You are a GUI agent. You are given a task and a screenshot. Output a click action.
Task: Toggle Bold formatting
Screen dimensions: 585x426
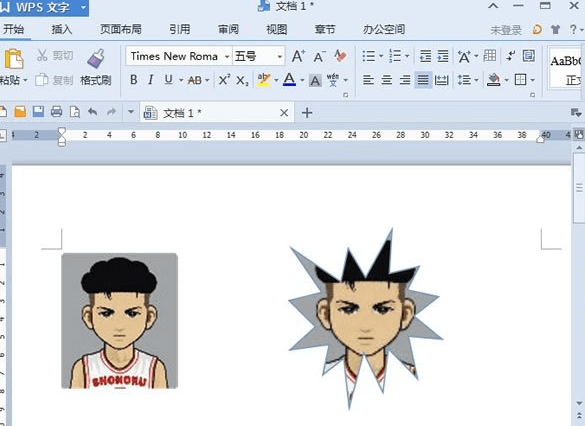pyautogui.click(x=134, y=80)
